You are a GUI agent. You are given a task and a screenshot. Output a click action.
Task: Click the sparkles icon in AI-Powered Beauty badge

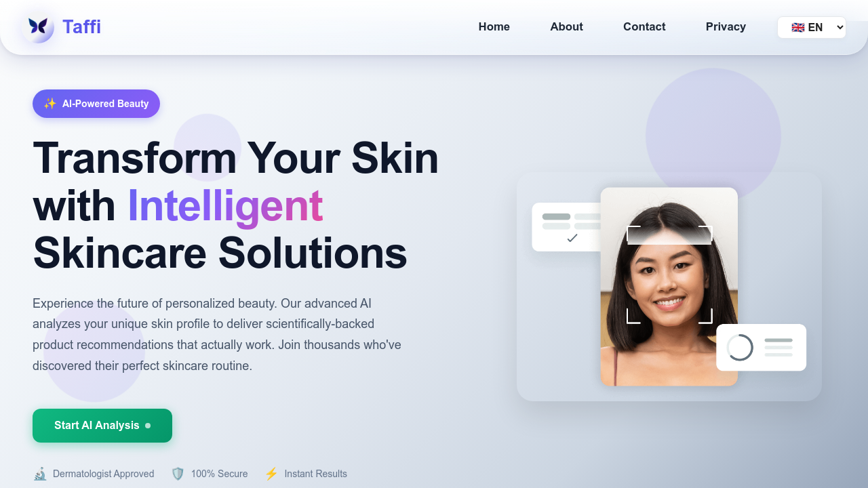click(50, 104)
